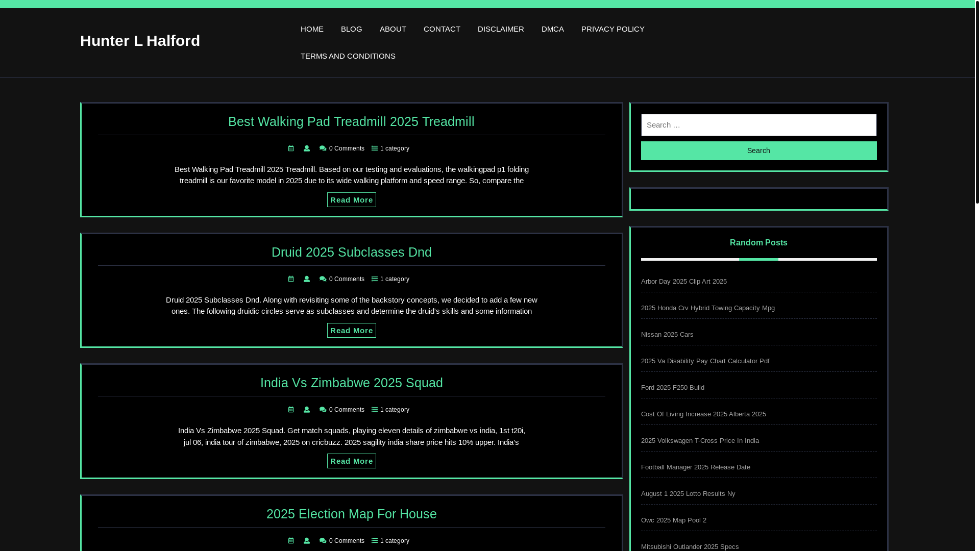Click author icon under 2025 Election Map post
Viewport: 980px width, 551px height.
pyautogui.click(x=307, y=541)
